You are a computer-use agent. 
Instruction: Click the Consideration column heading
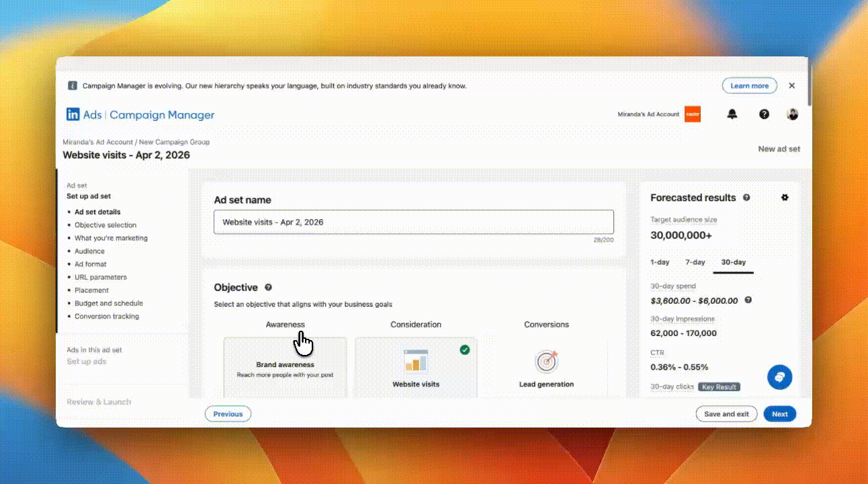point(416,325)
